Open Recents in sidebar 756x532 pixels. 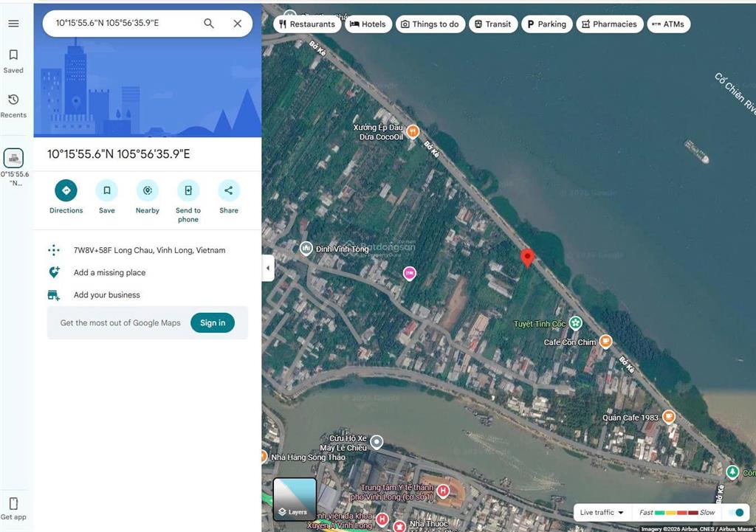point(13,106)
